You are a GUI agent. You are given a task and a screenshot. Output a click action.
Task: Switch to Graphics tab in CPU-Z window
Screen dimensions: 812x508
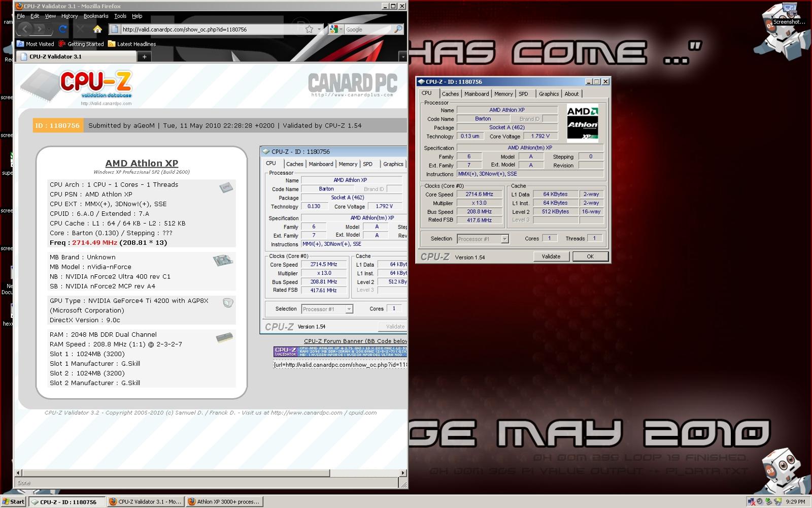click(x=549, y=94)
